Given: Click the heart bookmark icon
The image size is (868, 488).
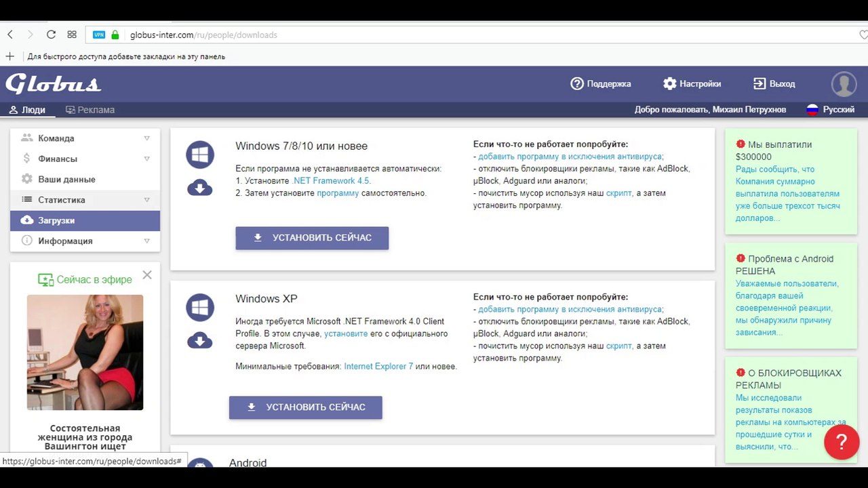Looking at the screenshot, I should (x=863, y=35).
